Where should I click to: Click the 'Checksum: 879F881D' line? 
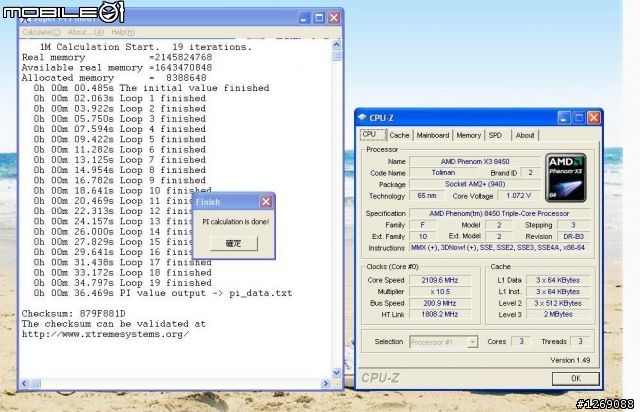[x=73, y=314]
